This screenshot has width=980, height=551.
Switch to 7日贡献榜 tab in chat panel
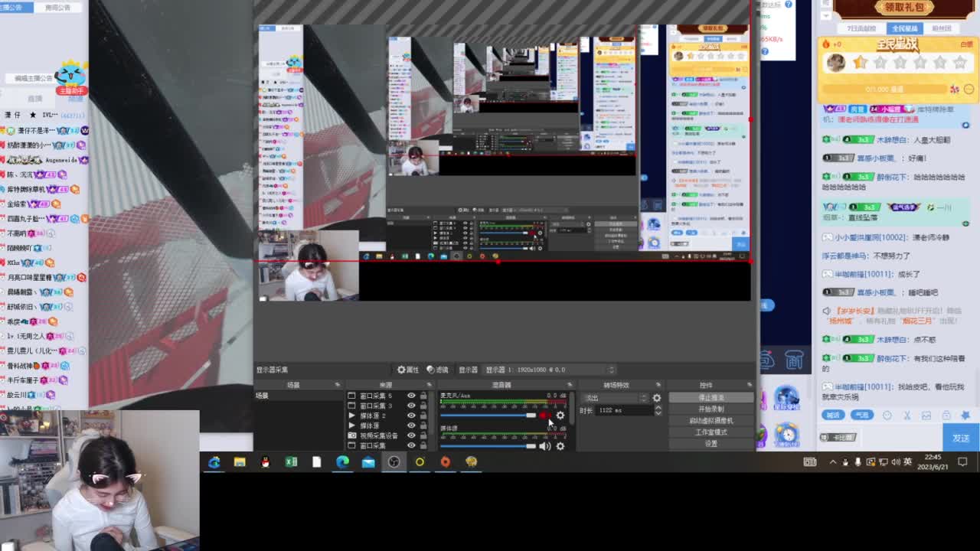point(862,28)
